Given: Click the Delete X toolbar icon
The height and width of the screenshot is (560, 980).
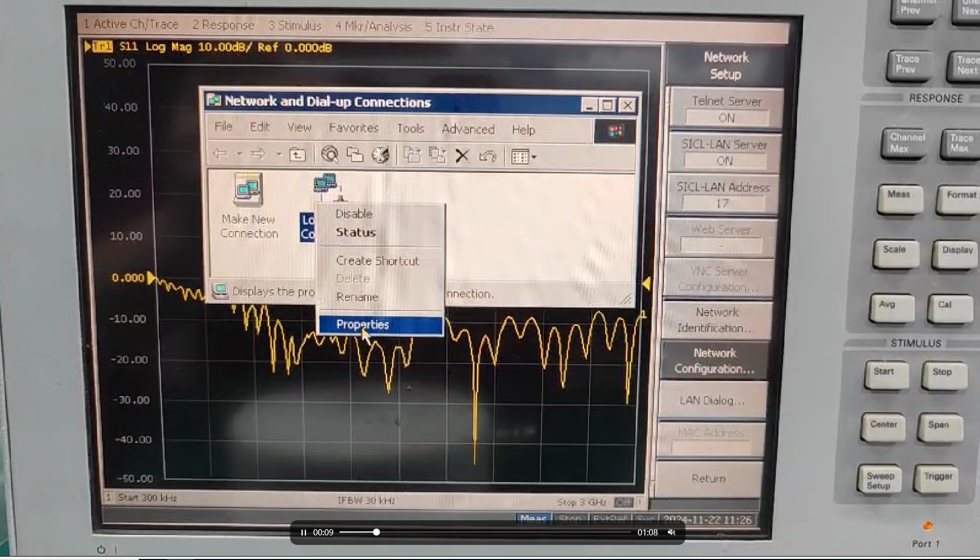Looking at the screenshot, I should click(x=462, y=156).
